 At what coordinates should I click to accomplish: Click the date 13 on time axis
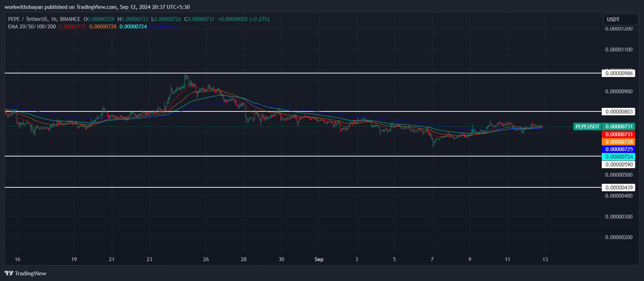[545, 259]
